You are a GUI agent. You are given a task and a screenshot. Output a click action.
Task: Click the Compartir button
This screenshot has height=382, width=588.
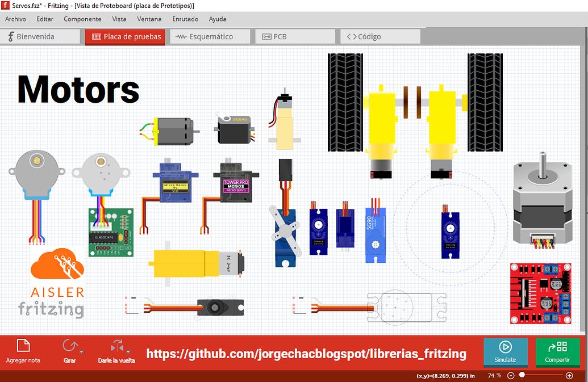pos(558,352)
